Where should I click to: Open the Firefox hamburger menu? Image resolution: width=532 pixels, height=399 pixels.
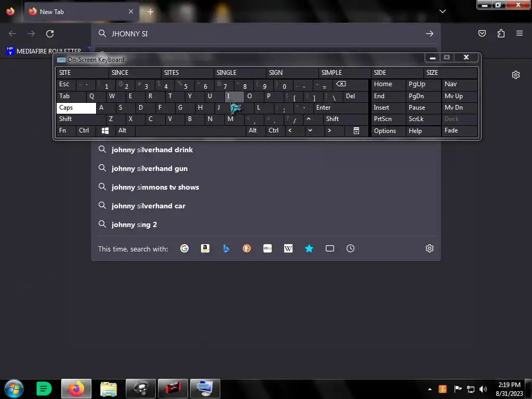coord(520,33)
